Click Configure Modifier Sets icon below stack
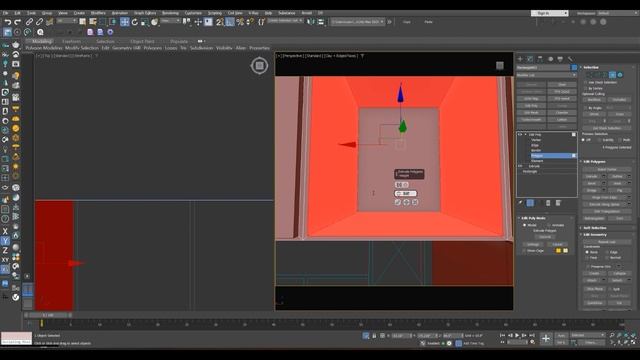Screen dimensions: 640x360 [558, 203]
